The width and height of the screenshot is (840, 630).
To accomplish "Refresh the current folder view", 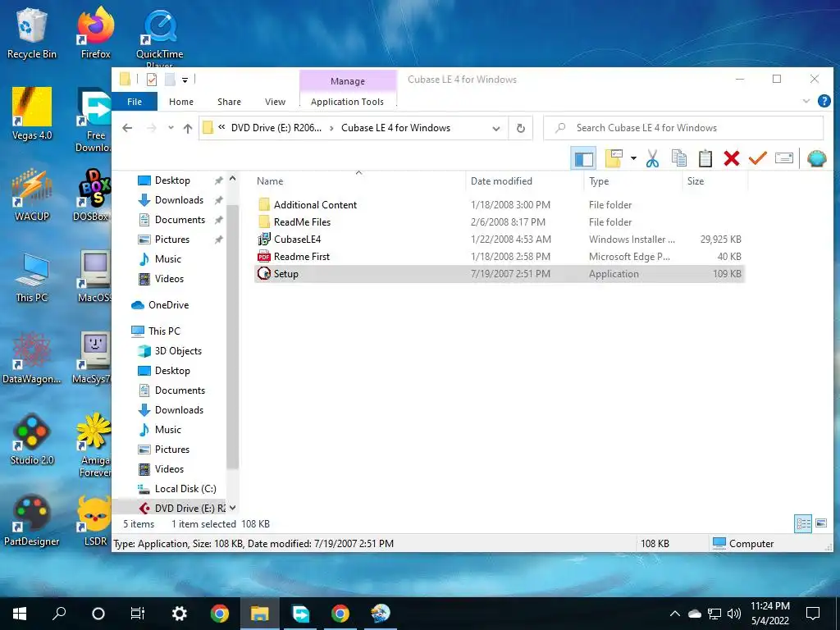I will point(520,129).
